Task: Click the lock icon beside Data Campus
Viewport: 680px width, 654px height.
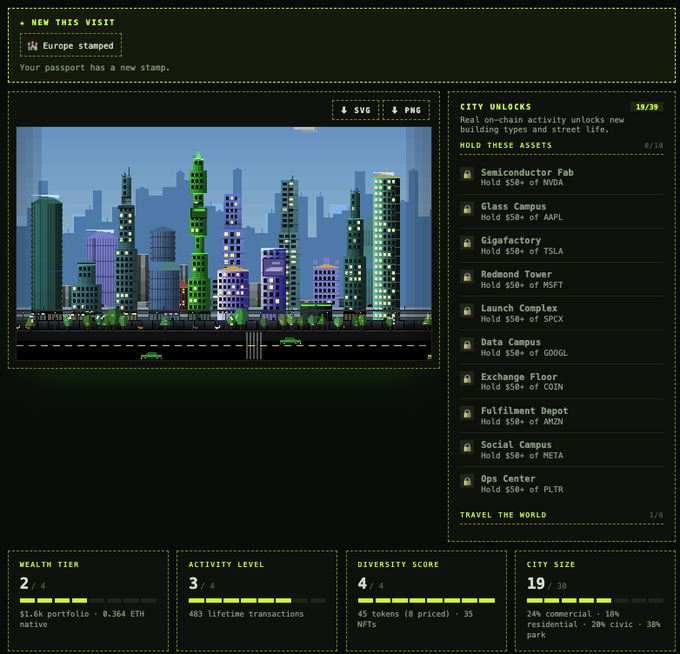Action: click(x=467, y=345)
